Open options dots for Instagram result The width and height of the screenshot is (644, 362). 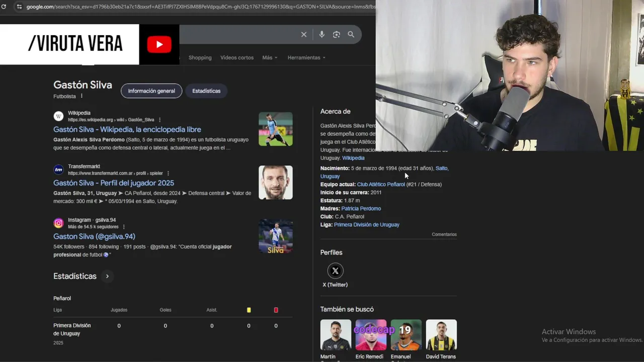[124, 227]
